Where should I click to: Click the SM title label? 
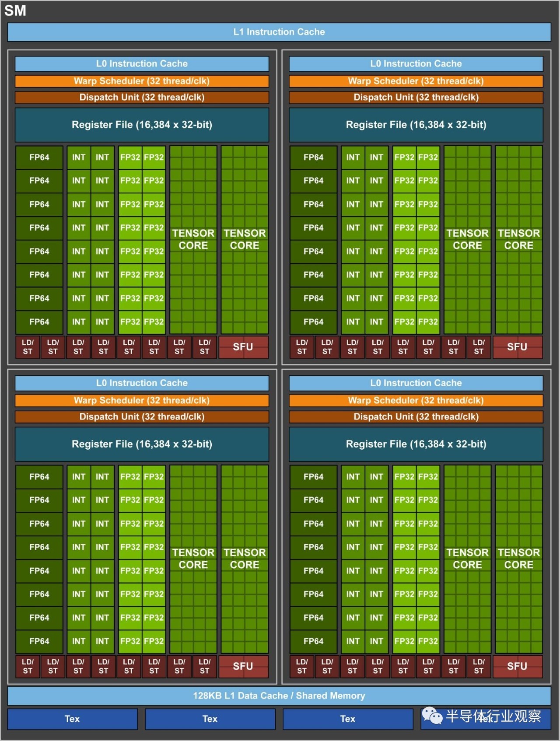(15, 10)
